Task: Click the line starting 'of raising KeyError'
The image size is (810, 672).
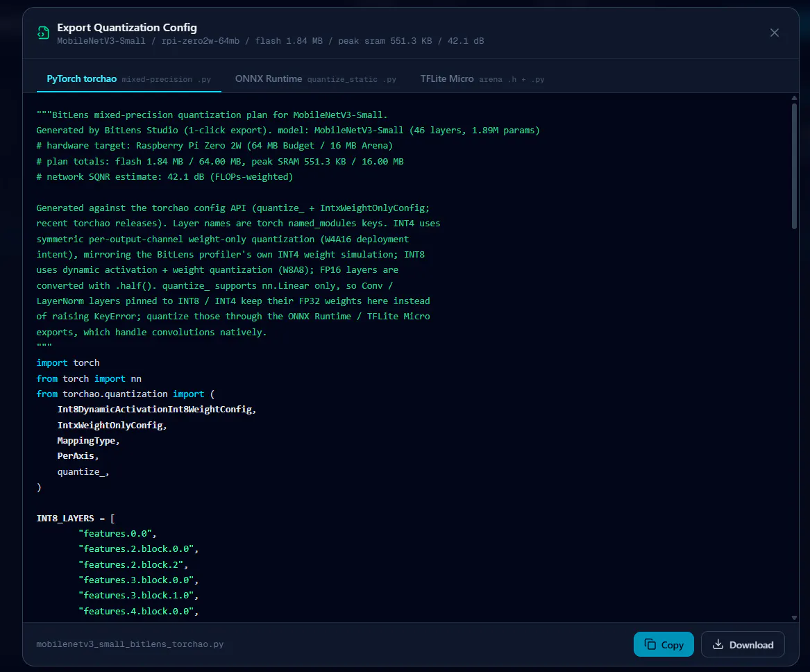Action: tap(233, 316)
